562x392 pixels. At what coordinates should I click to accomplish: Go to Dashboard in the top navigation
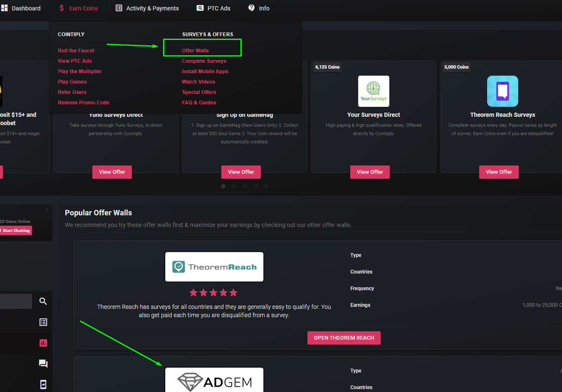click(21, 8)
